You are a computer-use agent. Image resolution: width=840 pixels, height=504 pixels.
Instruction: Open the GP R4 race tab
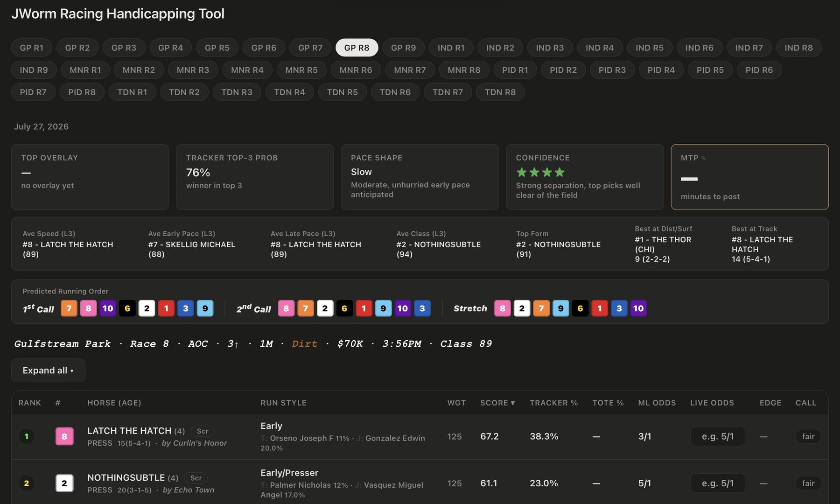point(171,48)
